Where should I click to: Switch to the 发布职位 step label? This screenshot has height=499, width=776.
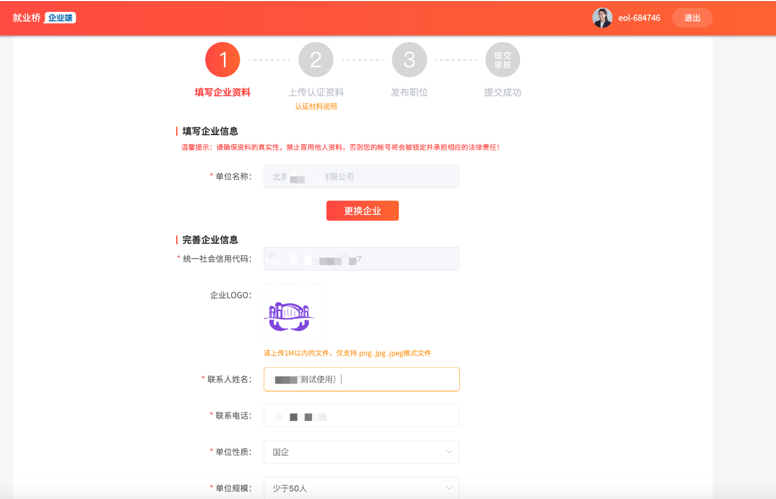409,92
